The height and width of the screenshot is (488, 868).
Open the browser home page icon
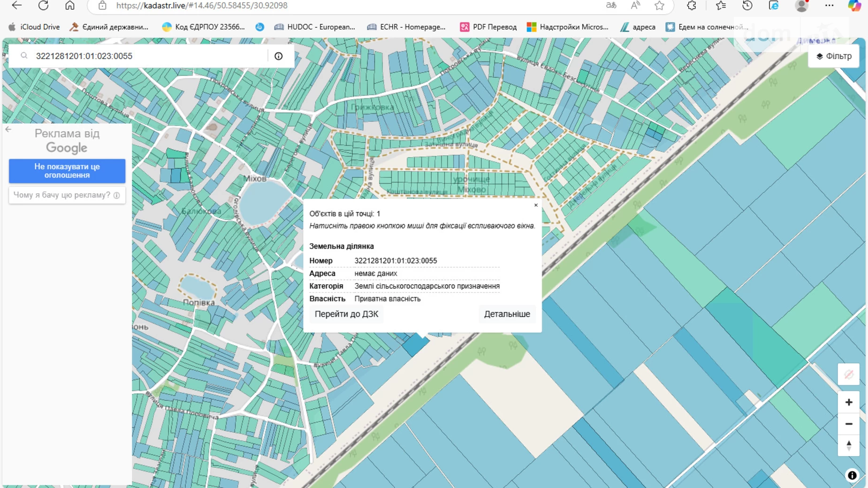click(x=70, y=6)
